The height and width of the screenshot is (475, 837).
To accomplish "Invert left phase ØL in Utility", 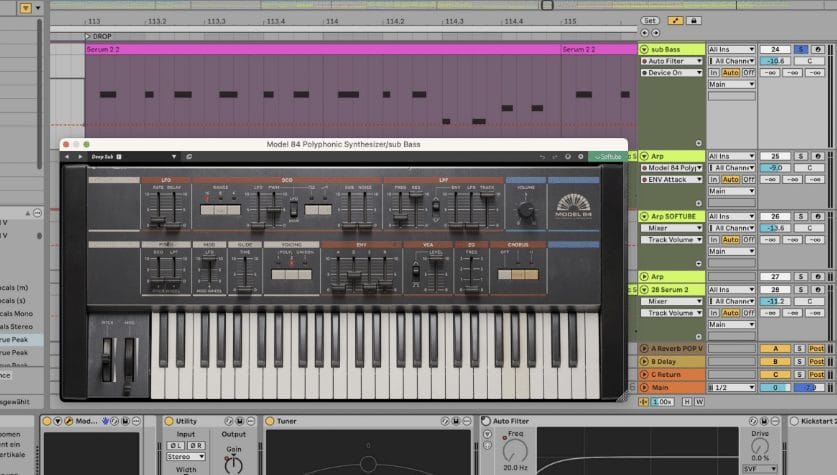I will [175, 445].
